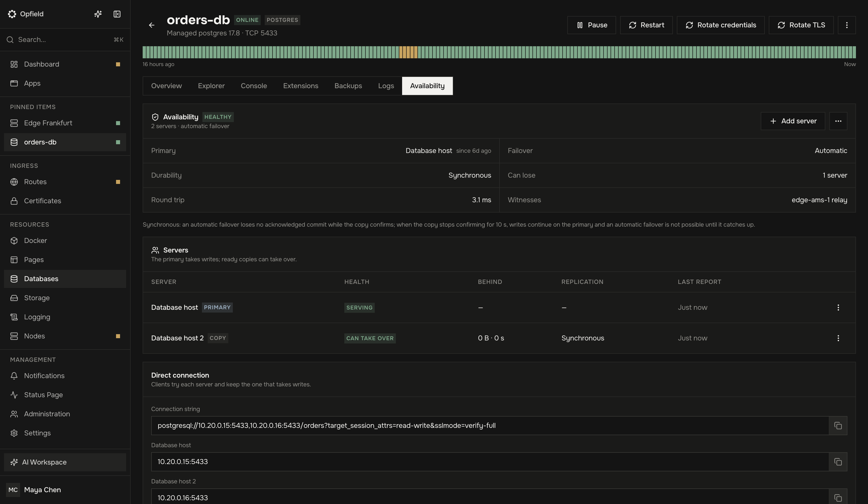Open the Maya Chen account menu
Image resolution: width=868 pixels, height=504 pixels.
[x=65, y=490]
